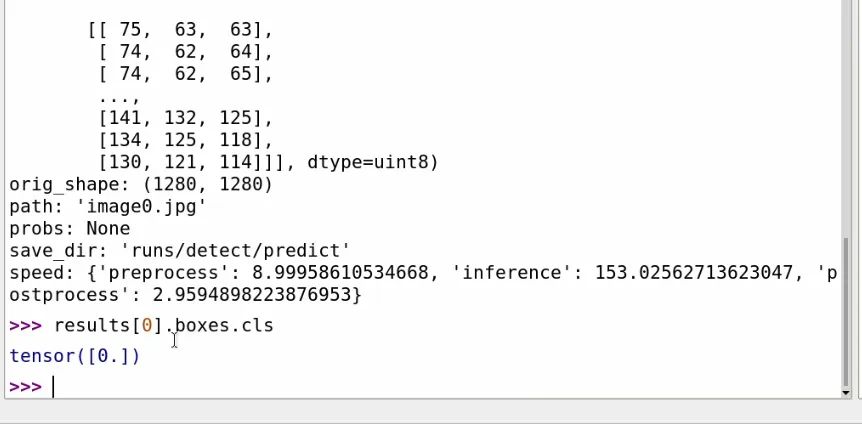This screenshot has width=862, height=424.
Task: Click the array row [ 74, 62, 65]
Action: point(185,74)
